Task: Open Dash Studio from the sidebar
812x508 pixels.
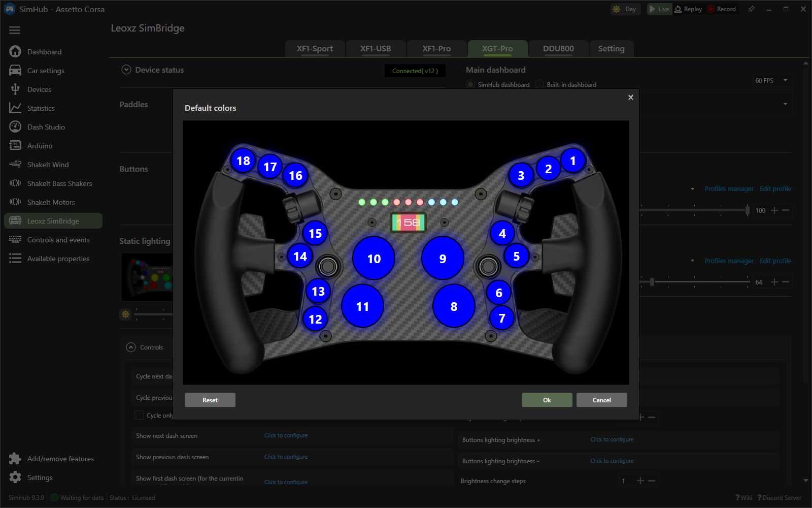Action: tap(46, 127)
